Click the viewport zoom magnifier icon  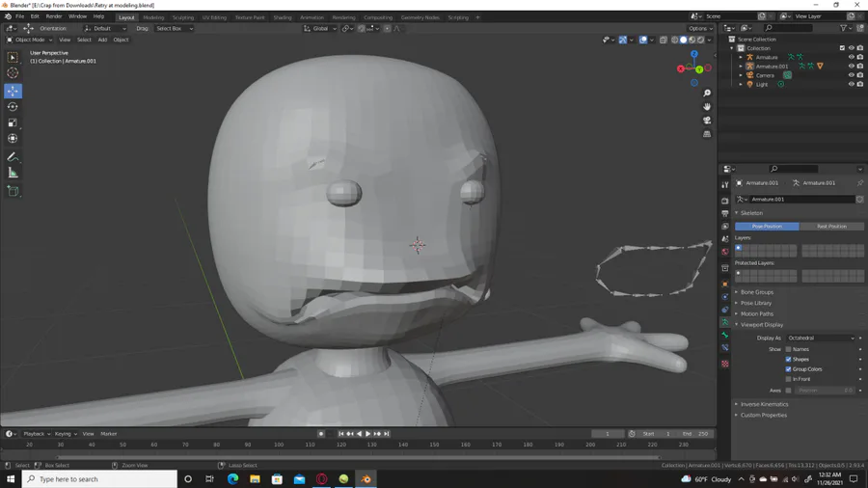tap(707, 93)
